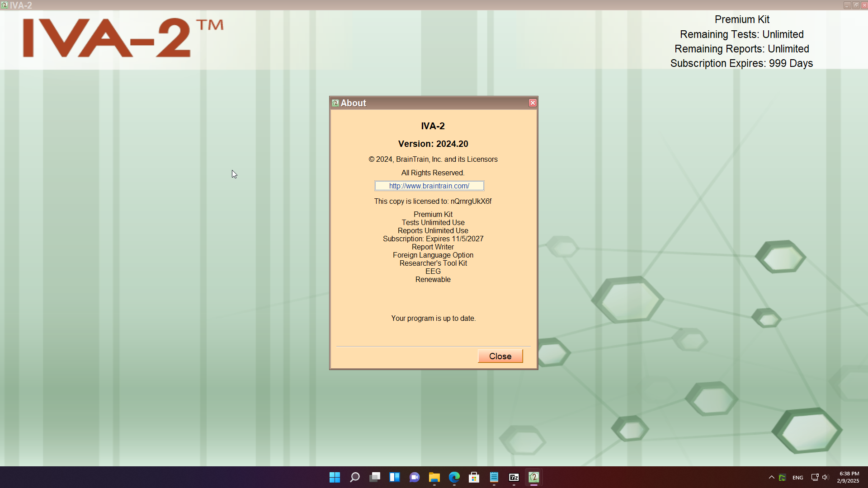Close About dialog with red X icon
The height and width of the screenshot is (488, 868).
pyautogui.click(x=533, y=103)
